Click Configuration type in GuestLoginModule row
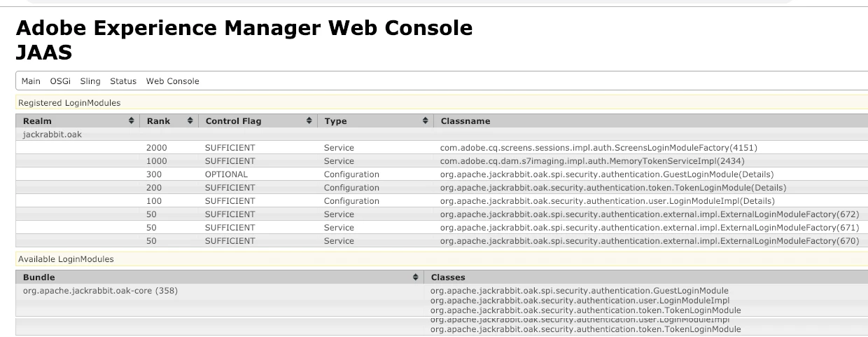This screenshot has width=868, height=337. tap(351, 174)
